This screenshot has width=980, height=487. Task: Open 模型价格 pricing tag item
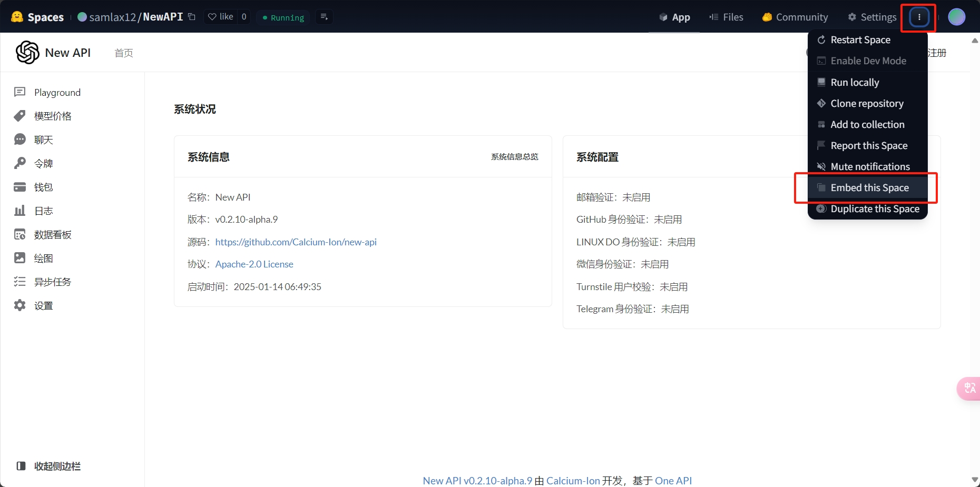[x=43, y=116]
